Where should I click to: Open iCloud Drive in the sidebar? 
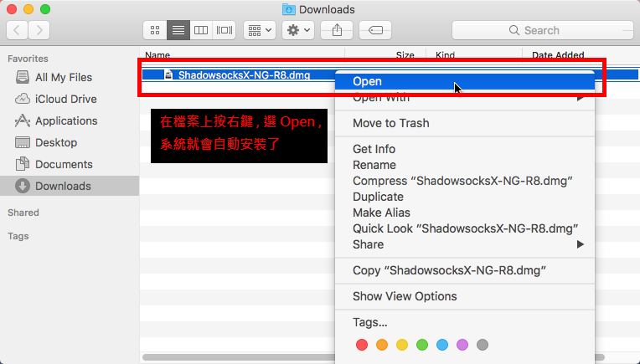tap(65, 99)
